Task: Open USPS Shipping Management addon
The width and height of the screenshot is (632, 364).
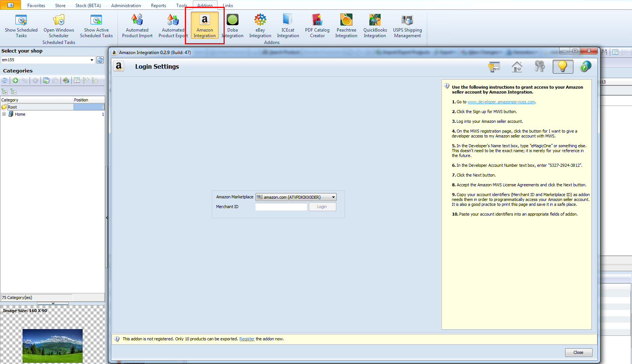Action: (x=407, y=26)
